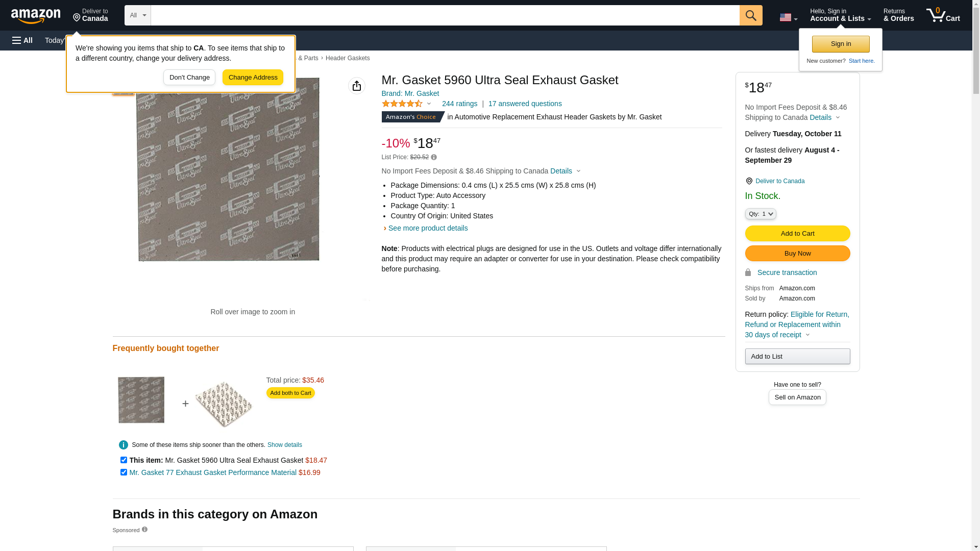Click the Add to Cart button
Viewport: 980px width, 551px height.
[x=797, y=233]
